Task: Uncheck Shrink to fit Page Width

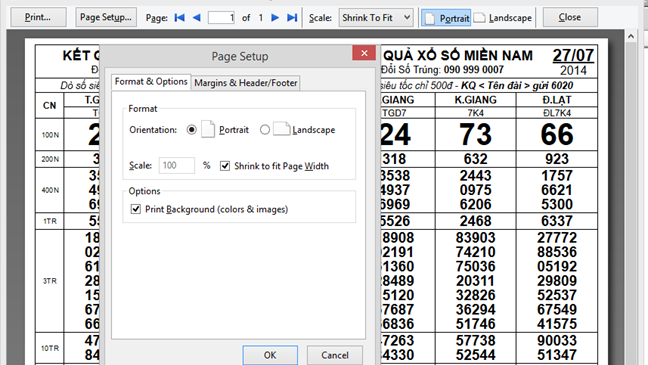Action: (225, 166)
